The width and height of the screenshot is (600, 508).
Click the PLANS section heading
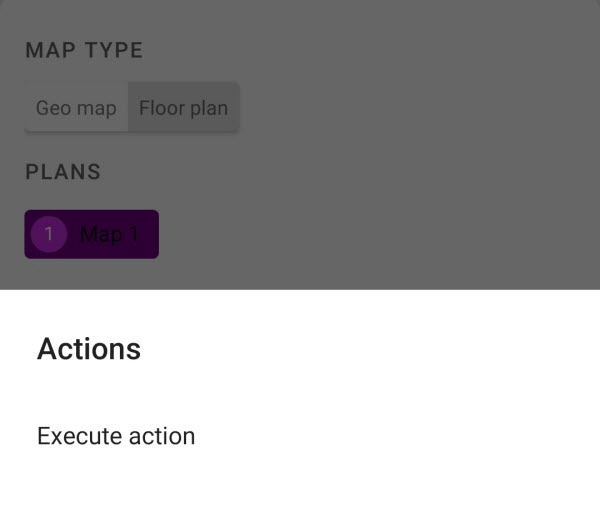63,172
